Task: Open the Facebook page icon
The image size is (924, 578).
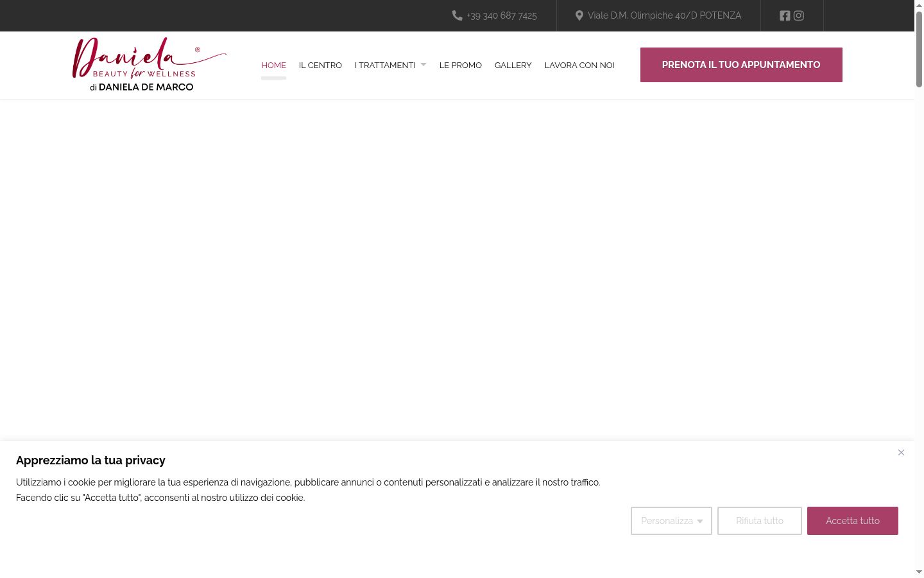Action: [785, 15]
